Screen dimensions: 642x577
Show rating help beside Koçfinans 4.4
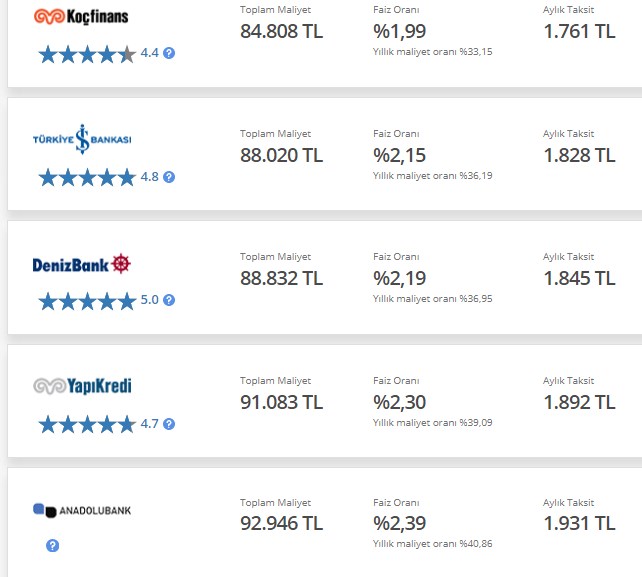[169, 53]
